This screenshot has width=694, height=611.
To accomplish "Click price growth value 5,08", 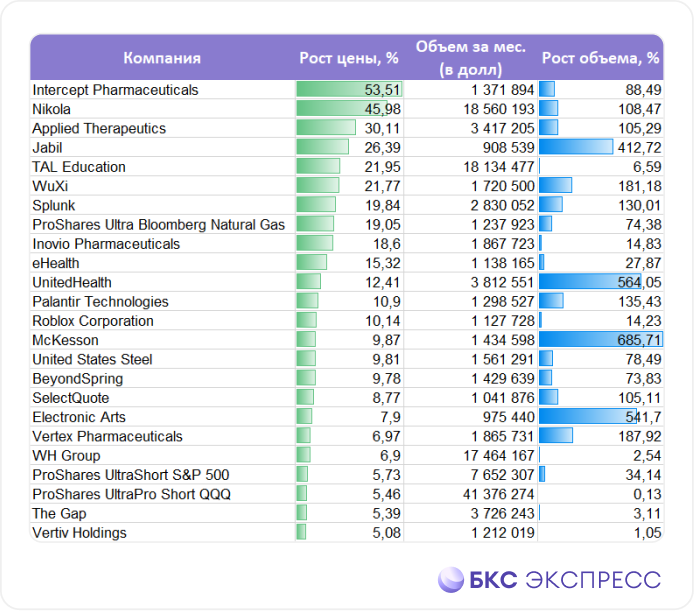I will (x=386, y=533).
